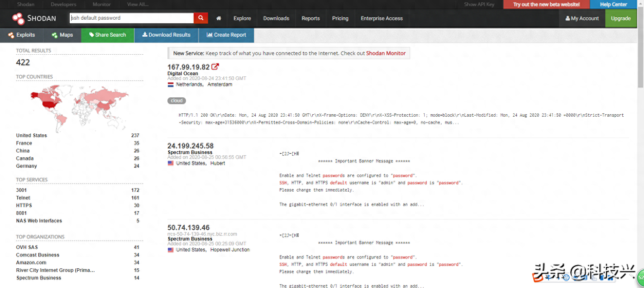The image size is (644, 288).
Task: Open external link icon beside 167.99.19.82
Action: tap(215, 67)
